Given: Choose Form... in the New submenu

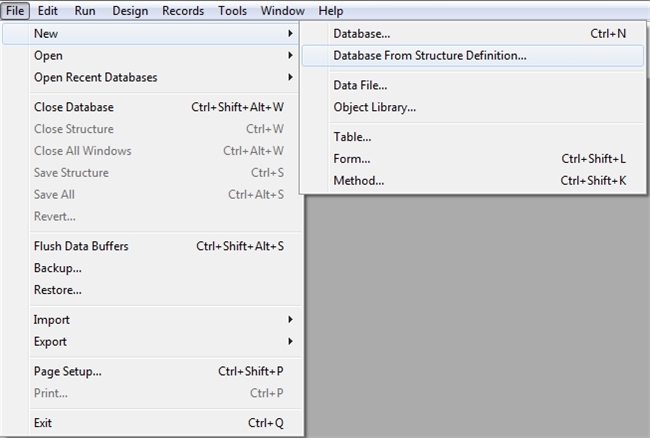Looking at the screenshot, I should pyautogui.click(x=352, y=159).
